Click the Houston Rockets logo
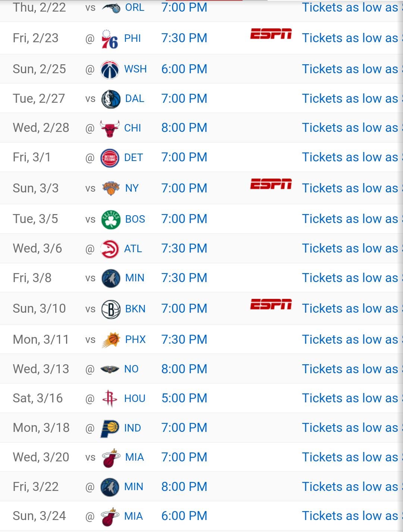This screenshot has width=403, height=532. tap(110, 399)
